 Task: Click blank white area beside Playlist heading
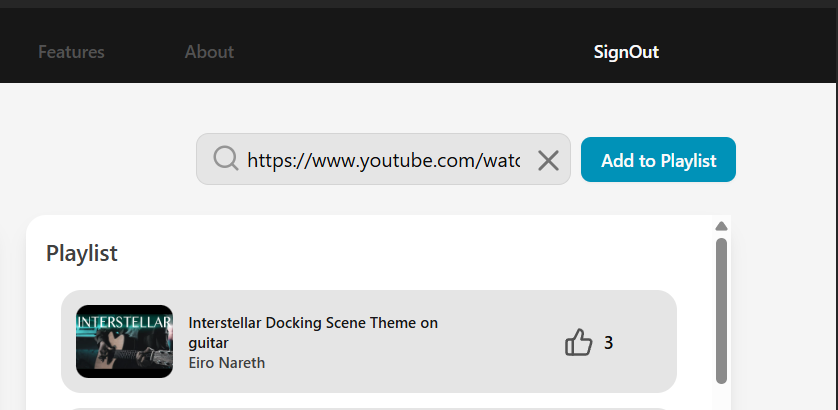coord(400,253)
